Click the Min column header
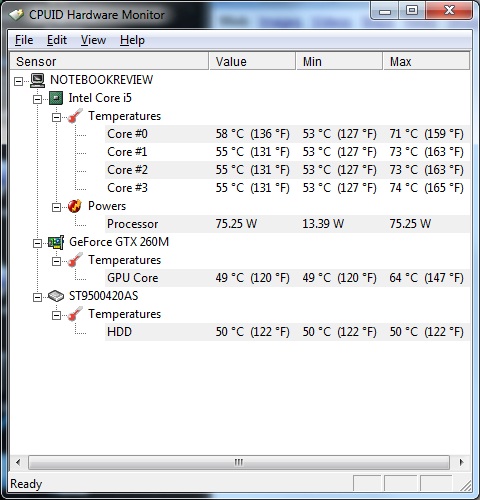 pyautogui.click(x=339, y=61)
